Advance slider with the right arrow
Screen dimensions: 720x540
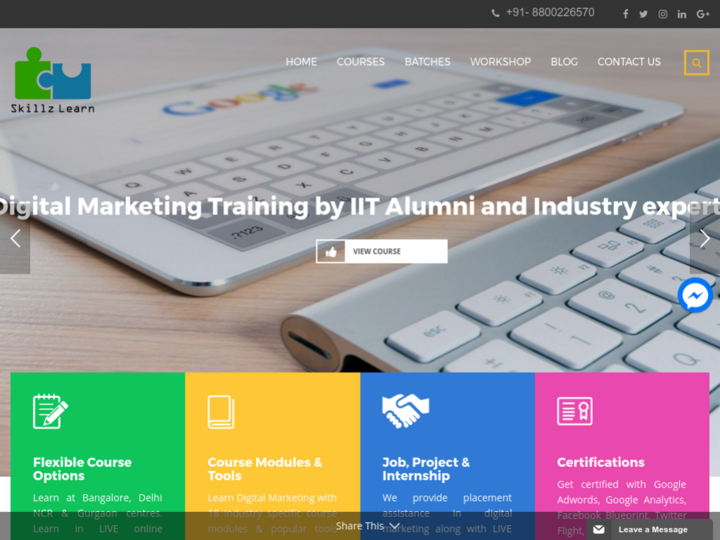point(705,238)
